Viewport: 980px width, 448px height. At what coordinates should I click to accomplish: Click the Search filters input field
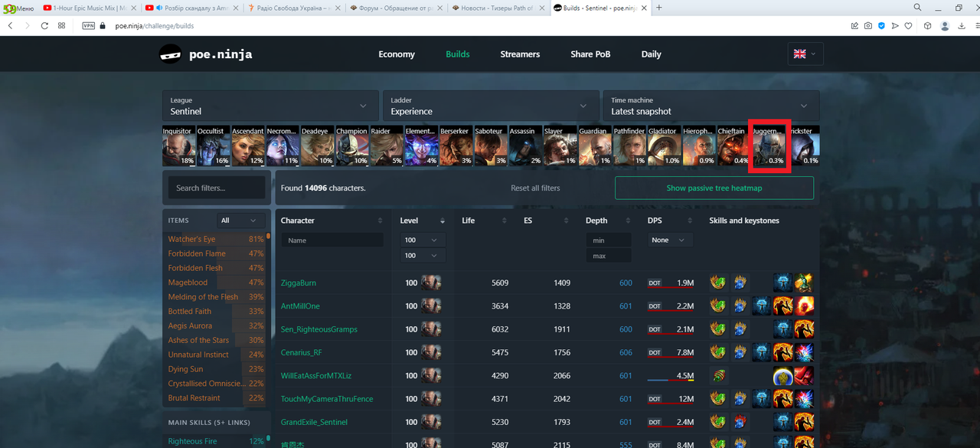pyautogui.click(x=217, y=188)
